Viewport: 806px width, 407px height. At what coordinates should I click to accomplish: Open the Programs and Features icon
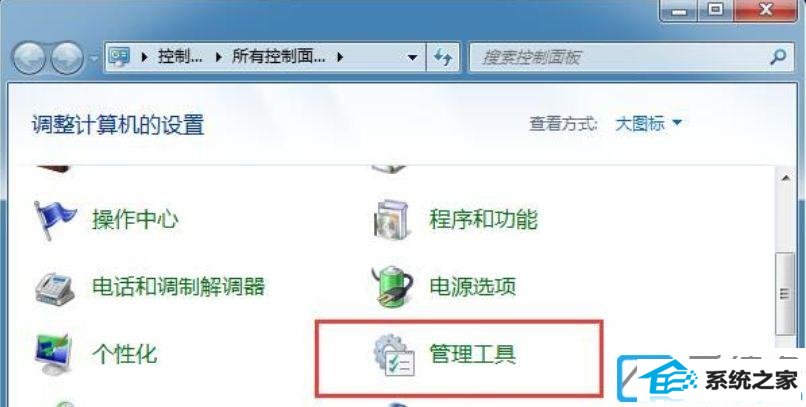pyautogui.click(x=392, y=220)
